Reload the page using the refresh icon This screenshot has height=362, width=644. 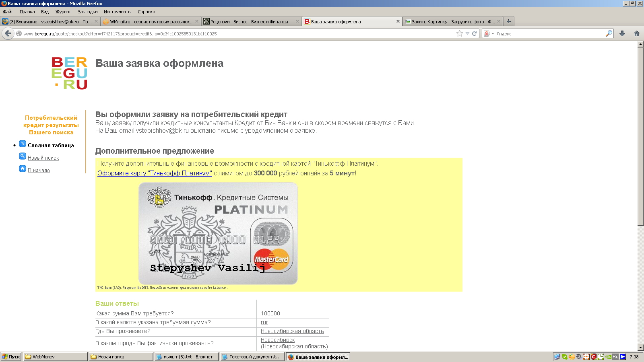[475, 34]
